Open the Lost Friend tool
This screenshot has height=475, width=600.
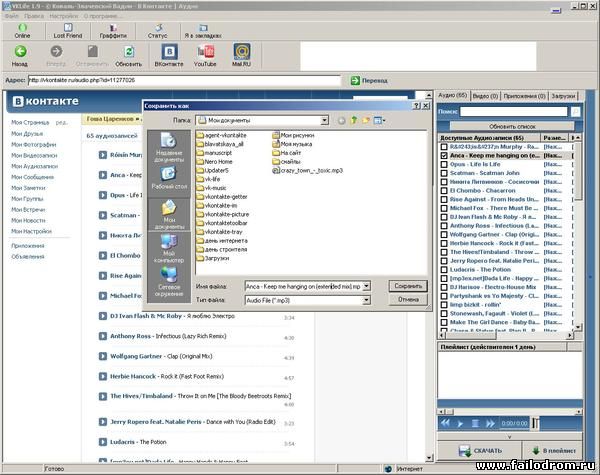point(68,31)
